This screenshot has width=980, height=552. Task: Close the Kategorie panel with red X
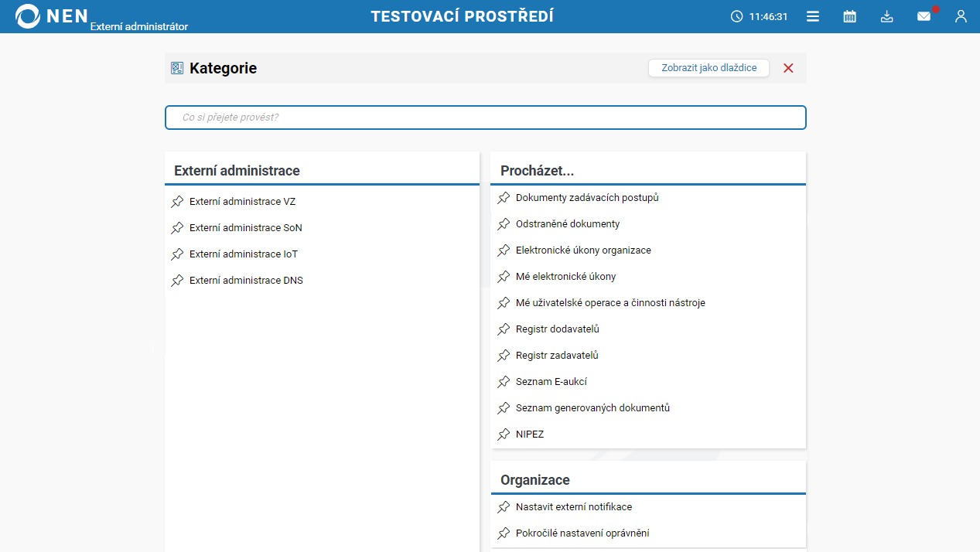pos(788,68)
